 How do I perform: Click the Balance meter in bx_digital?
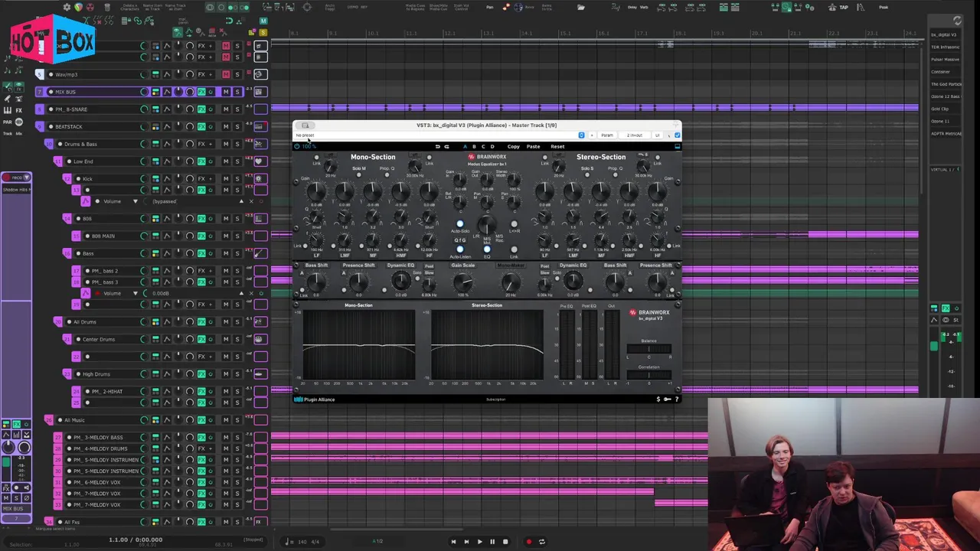click(x=649, y=349)
